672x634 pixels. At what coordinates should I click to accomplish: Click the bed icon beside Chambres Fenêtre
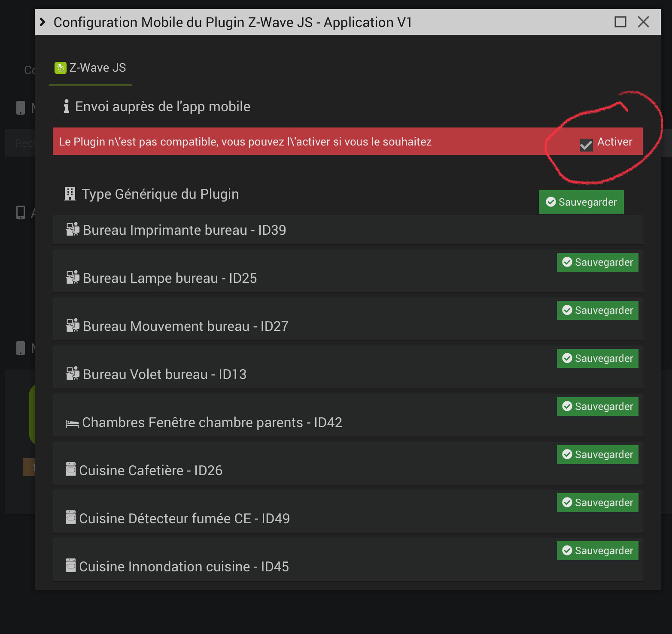click(x=72, y=424)
